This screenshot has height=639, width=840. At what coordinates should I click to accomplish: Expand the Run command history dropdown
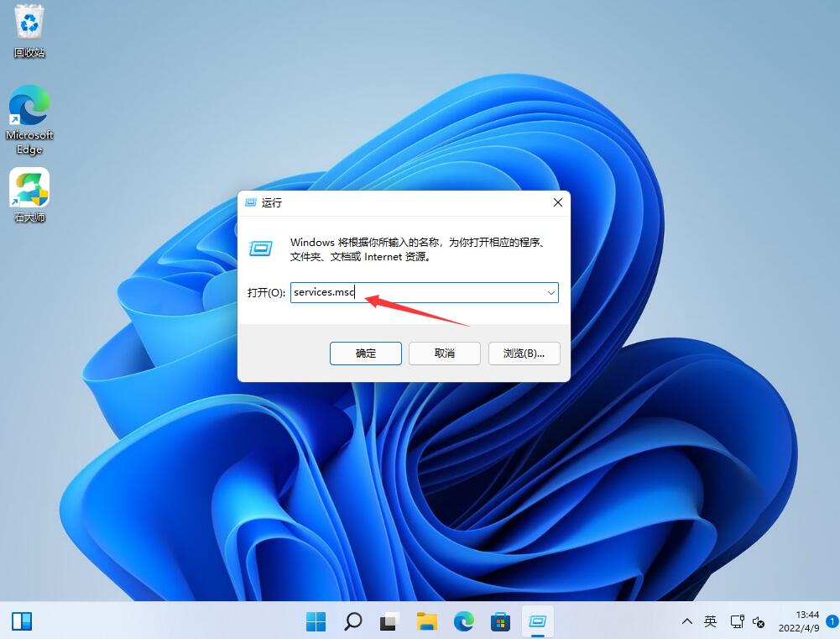[550, 292]
